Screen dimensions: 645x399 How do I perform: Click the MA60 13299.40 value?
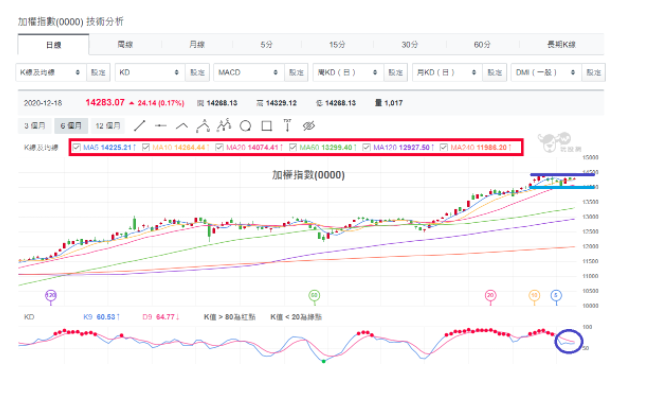pyautogui.click(x=328, y=147)
